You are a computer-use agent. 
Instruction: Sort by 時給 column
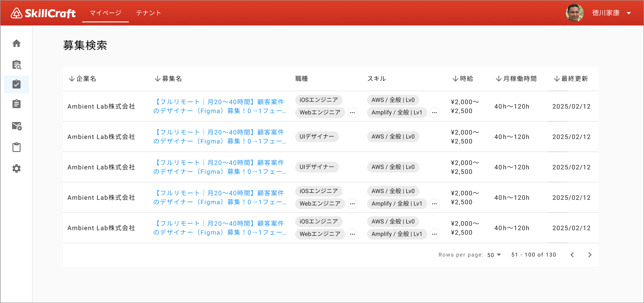pos(463,79)
